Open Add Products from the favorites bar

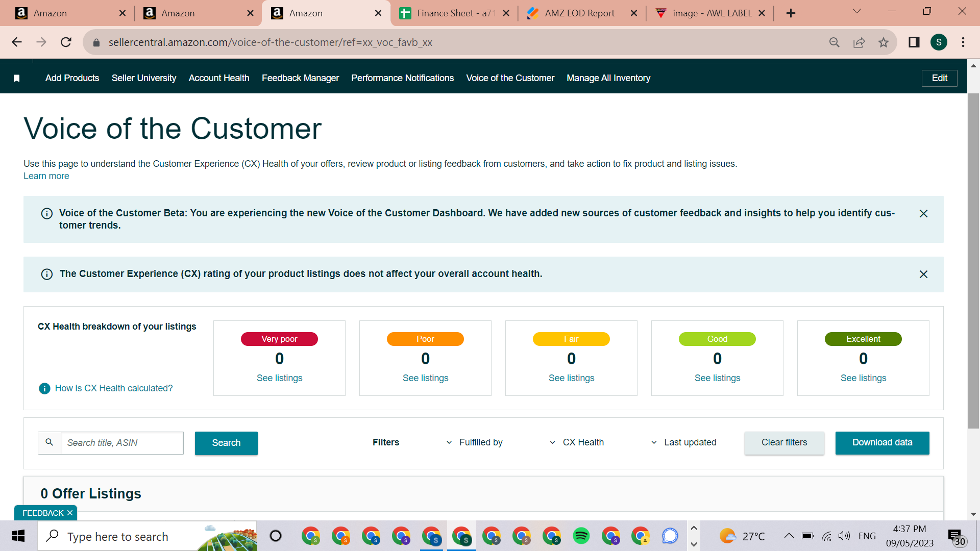click(x=72, y=78)
